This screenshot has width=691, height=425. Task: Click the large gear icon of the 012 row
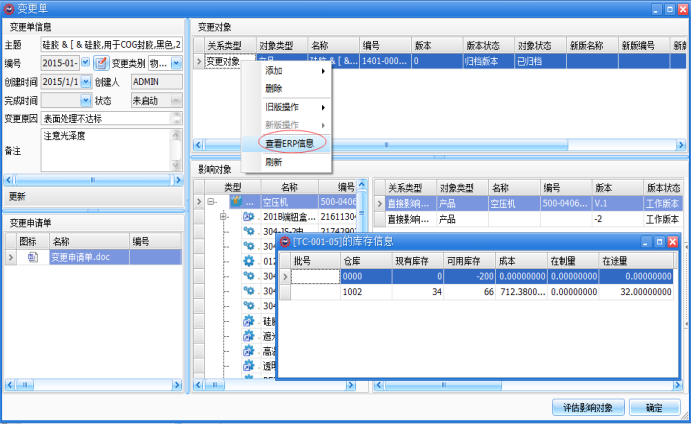249,261
